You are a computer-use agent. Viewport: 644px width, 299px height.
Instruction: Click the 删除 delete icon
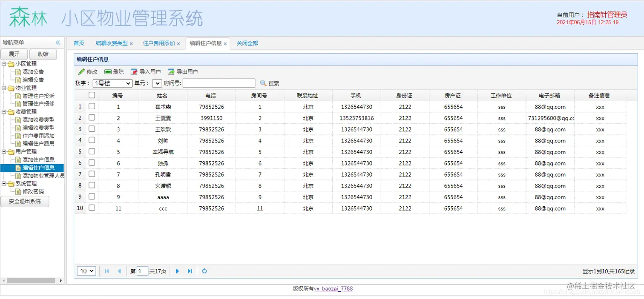(108, 72)
